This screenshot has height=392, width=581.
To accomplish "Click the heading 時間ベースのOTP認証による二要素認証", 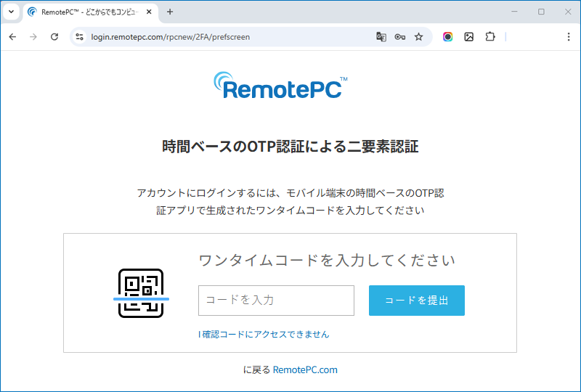I will pyautogui.click(x=290, y=147).
